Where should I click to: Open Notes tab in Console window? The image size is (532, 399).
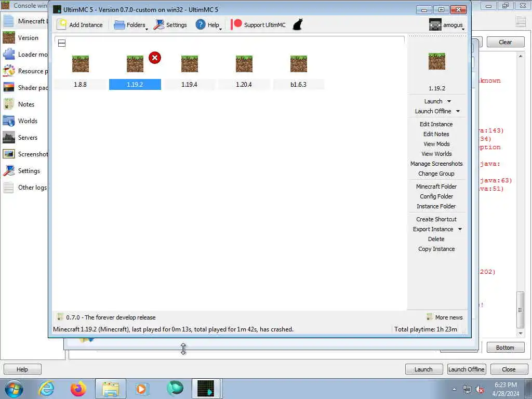tap(24, 104)
